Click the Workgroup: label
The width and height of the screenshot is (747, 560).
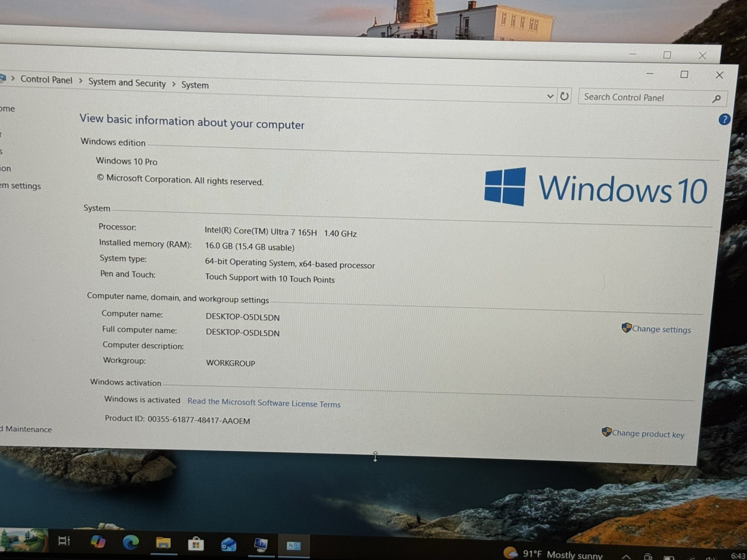tap(124, 360)
